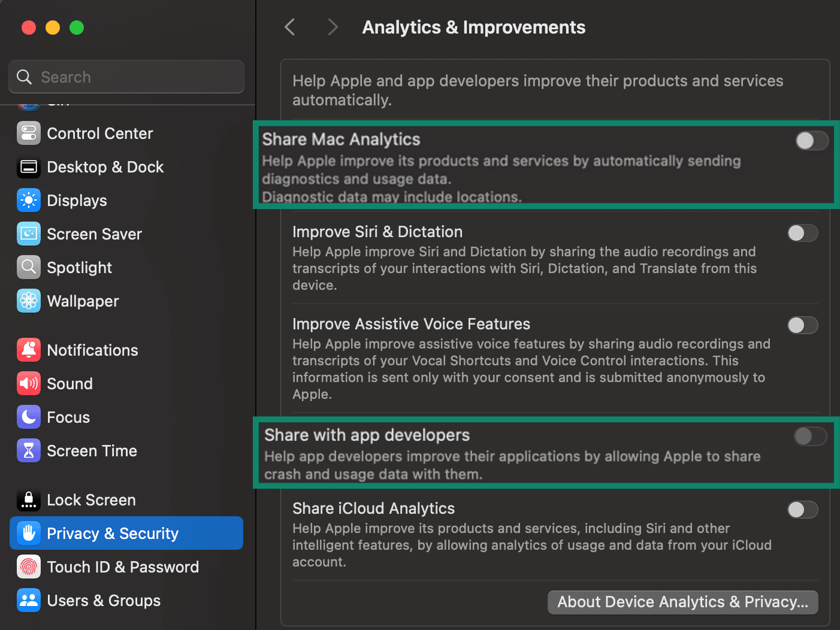Image resolution: width=840 pixels, height=630 pixels.
Task: Click the forward navigation chevron
Action: click(333, 26)
